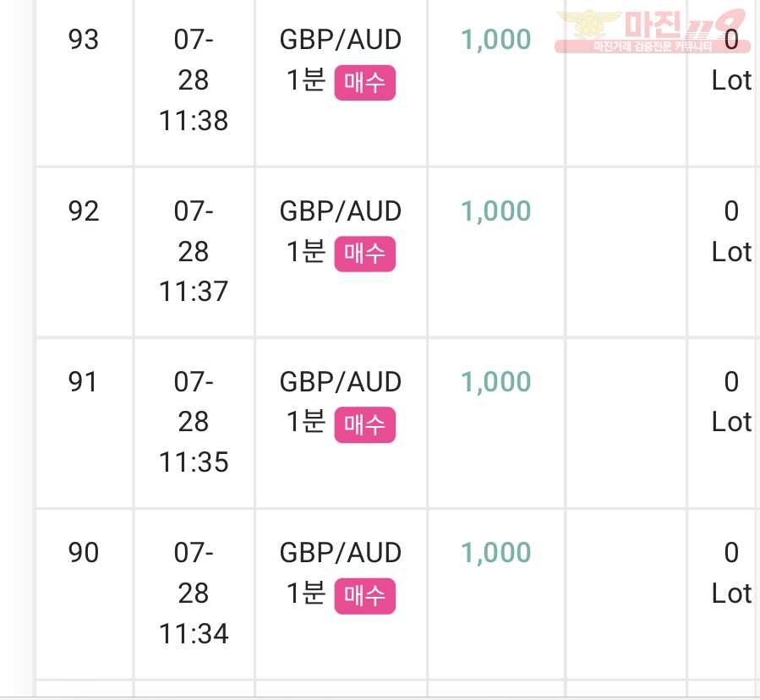Viewport: 760px width, 700px height.
Task: Click GBP/AUD in row 93
Action: click(340, 39)
